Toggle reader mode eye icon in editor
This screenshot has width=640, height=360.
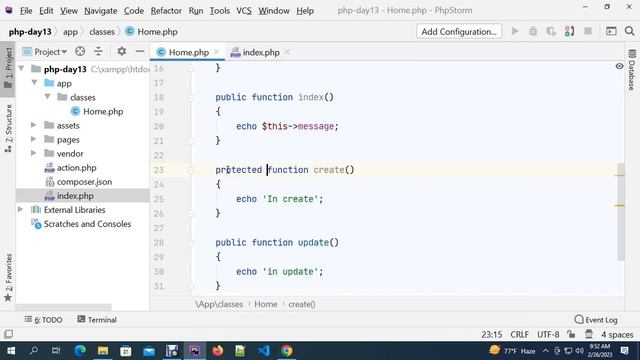(x=619, y=66)
